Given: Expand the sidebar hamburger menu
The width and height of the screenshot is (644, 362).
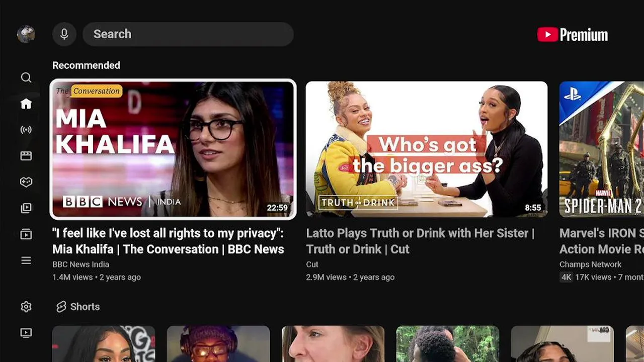Looking at the screenshot, I should (x=26, y=260).
